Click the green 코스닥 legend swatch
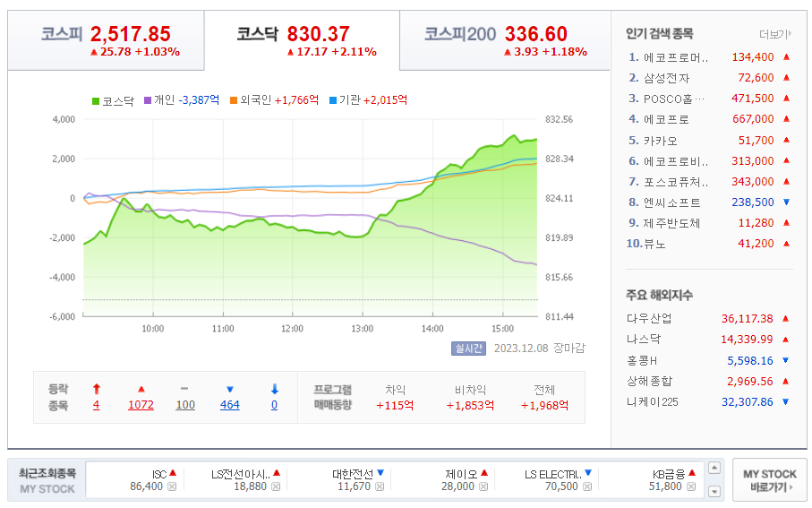The height and width of the screenshot is (508, 812). [96, 100]
